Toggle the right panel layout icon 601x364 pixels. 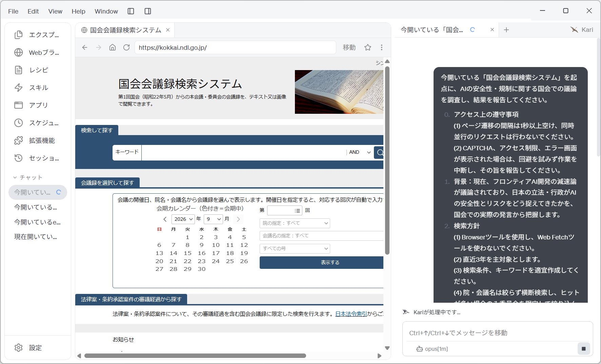(148, 11)
